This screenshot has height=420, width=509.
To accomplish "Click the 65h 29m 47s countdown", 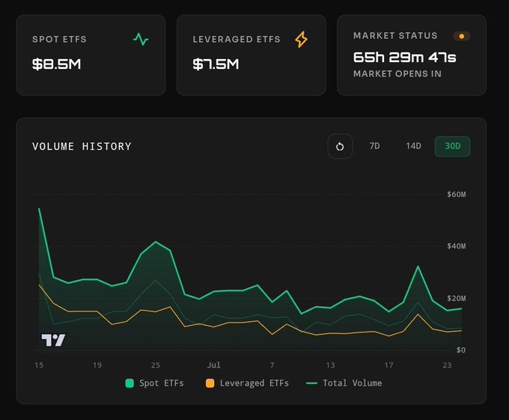I will tap(405, 58).
